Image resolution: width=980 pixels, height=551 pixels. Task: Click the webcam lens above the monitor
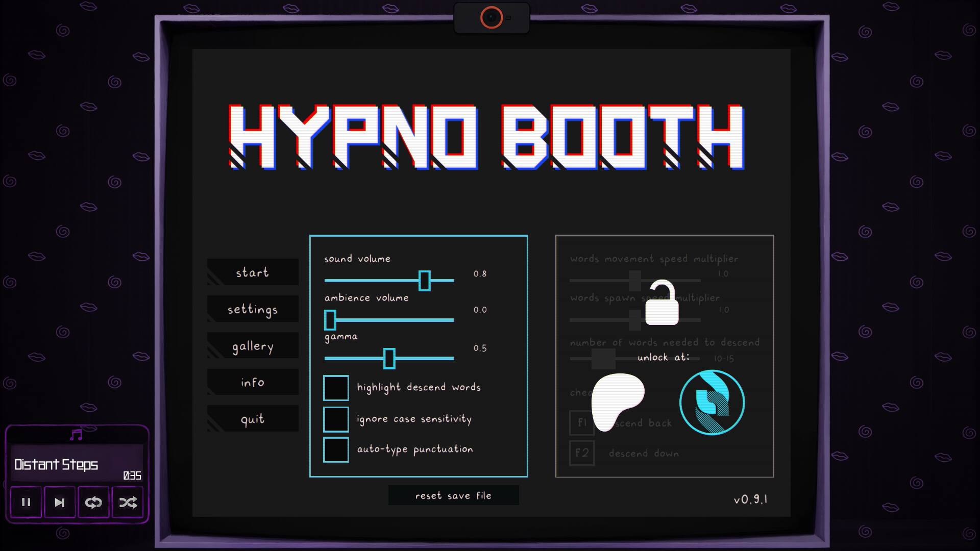click(x=492, y=18)
